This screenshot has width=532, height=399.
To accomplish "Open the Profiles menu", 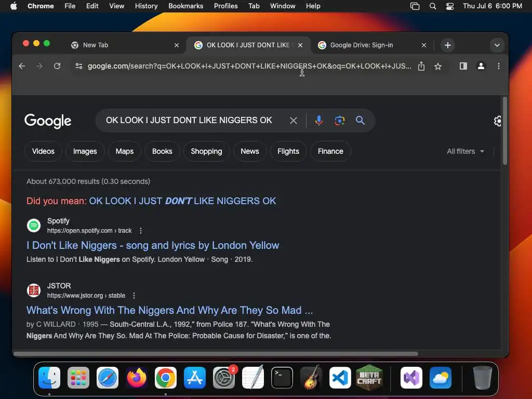I will [225, 6].
